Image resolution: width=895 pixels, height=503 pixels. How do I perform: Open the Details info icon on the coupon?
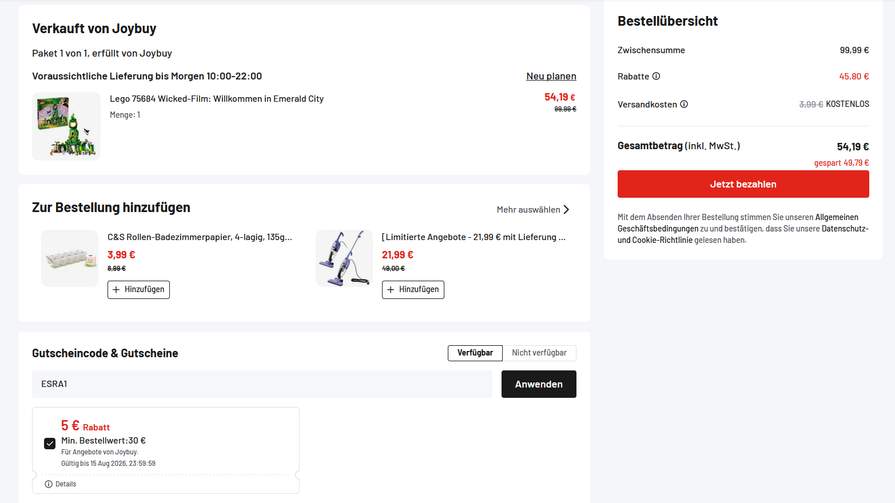click(x=49, y=484)
